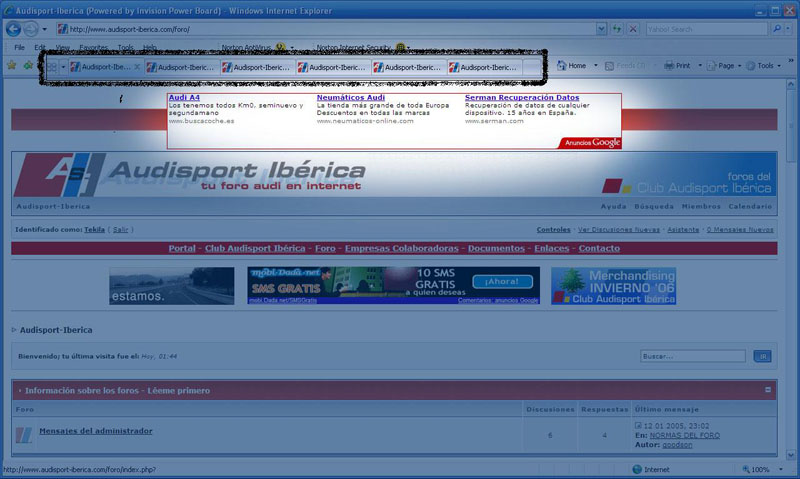Click the Refresh page icon
The height and width of the screenshot is (479, 800).
coord(617,29)
